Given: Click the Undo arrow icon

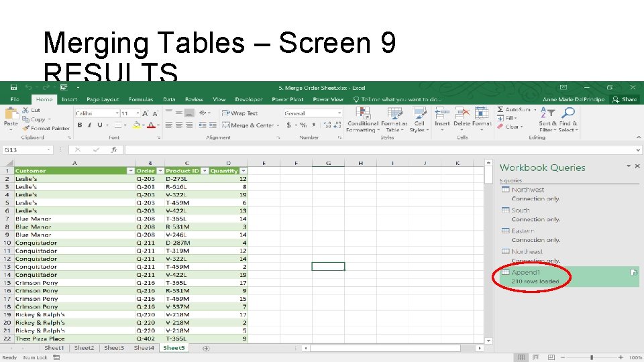Looking at the screenshot, I should [x=28, y=87].
